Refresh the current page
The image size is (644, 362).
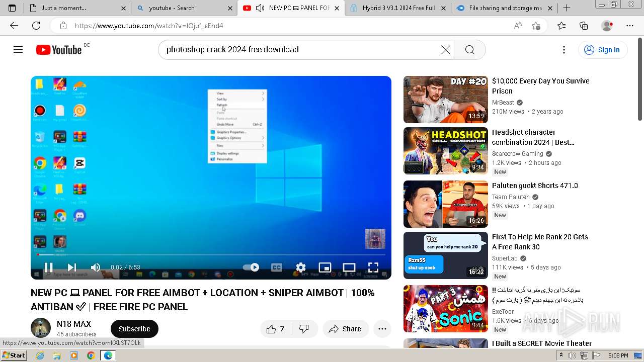[x=36, y=26]
